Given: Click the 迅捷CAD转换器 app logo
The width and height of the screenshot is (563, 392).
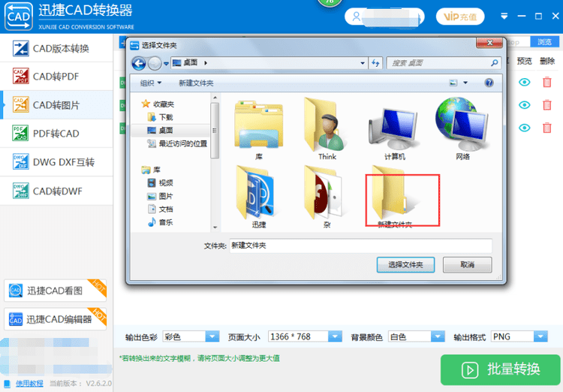Looking at the screenshot, I should click(x=18, y=17).
